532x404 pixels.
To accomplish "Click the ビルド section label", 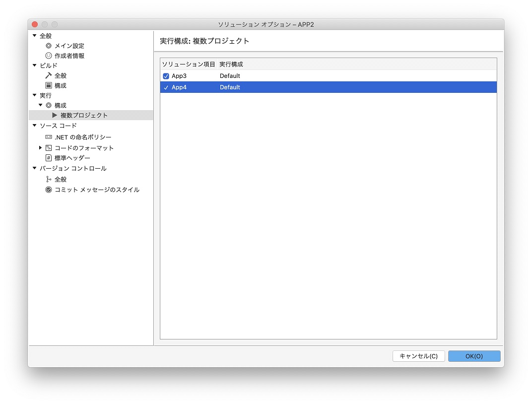I will (49, 66).
